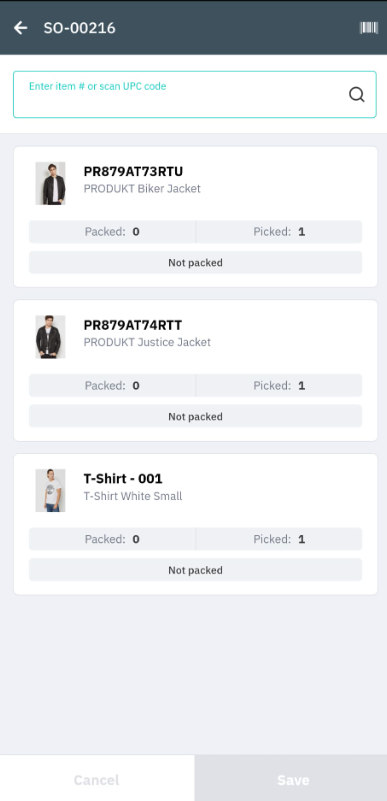Focus the item number or UPC field
The image size is (387, 801).
click(x=195, y=95)
